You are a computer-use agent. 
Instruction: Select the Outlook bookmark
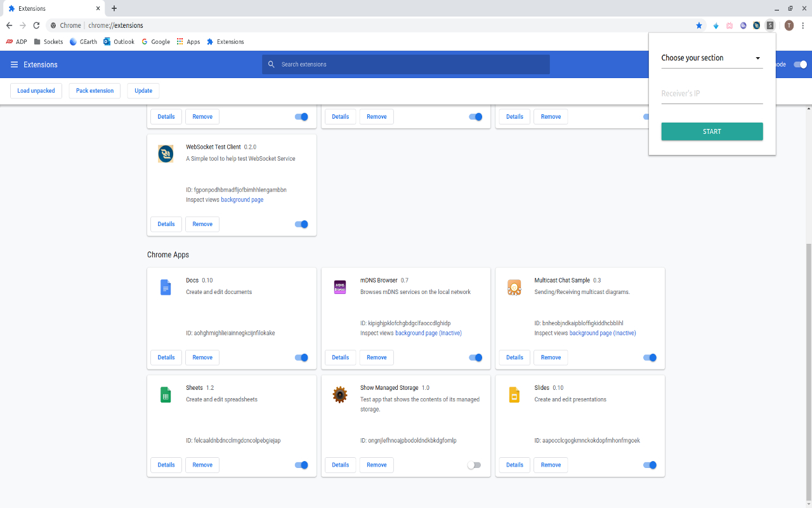coord(119,41)
